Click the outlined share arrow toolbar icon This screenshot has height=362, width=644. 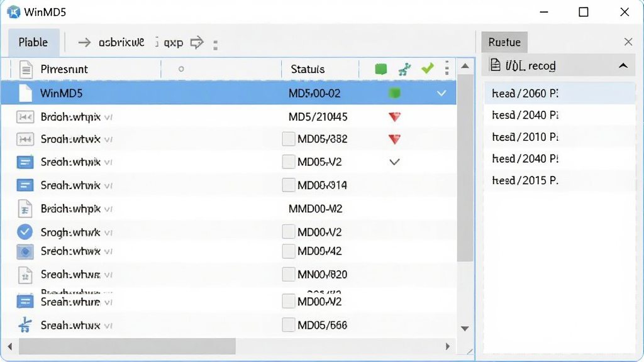tap(197, 42)
